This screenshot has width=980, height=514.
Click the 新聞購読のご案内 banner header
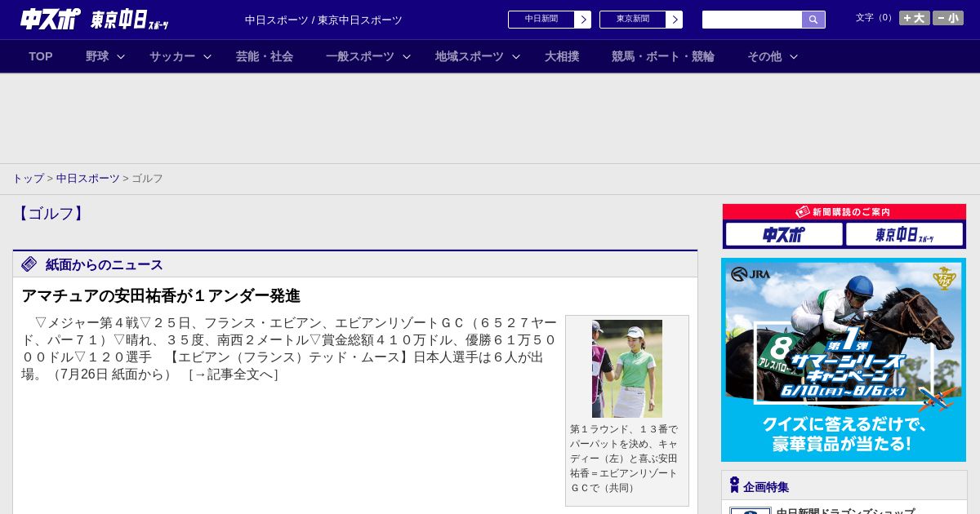pos(844,212)
